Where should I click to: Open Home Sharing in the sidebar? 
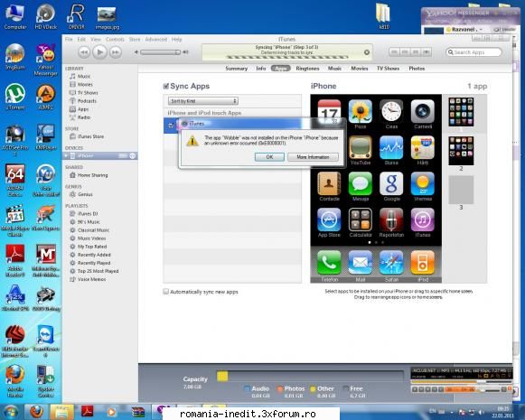(x=92, y=175)
